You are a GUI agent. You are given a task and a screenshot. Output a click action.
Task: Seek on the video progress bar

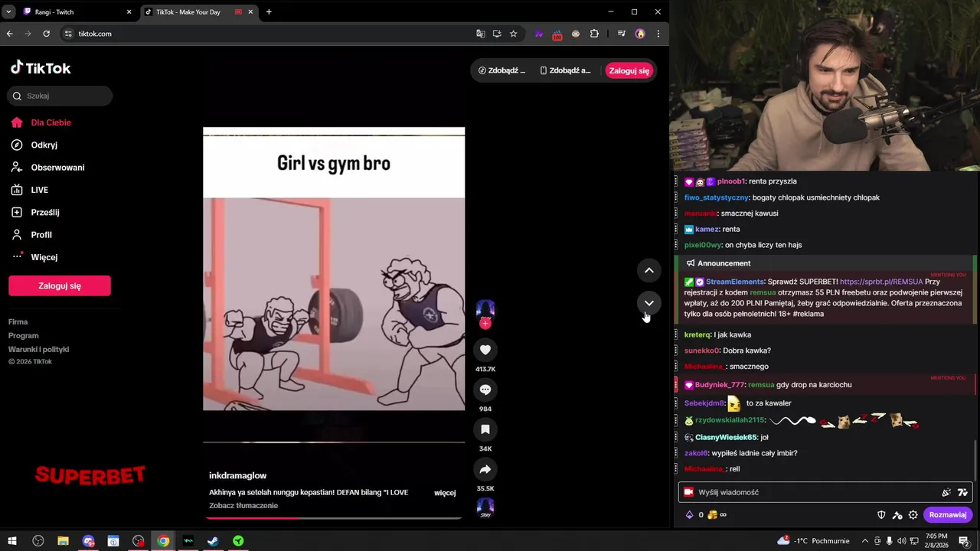point(334,518)
